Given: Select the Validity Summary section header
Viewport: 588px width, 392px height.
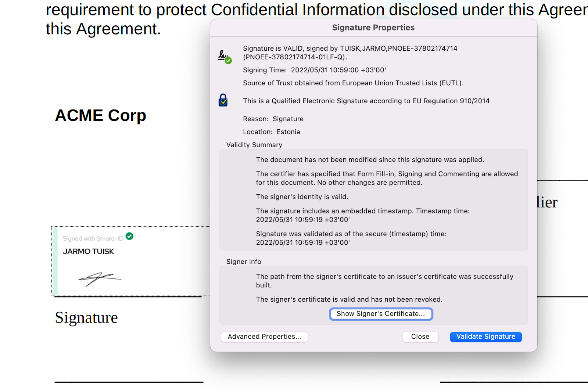Looking at the screenshot, I should coord(254,145).
